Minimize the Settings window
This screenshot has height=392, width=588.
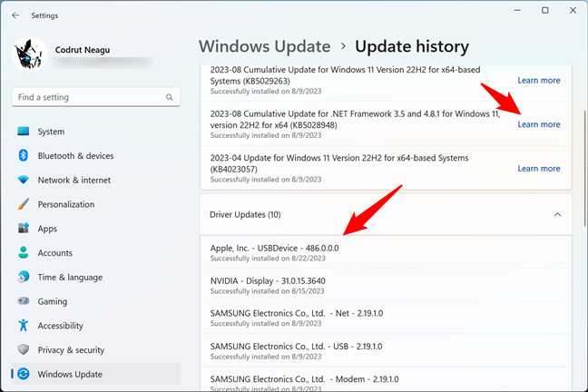click(517, 11)
